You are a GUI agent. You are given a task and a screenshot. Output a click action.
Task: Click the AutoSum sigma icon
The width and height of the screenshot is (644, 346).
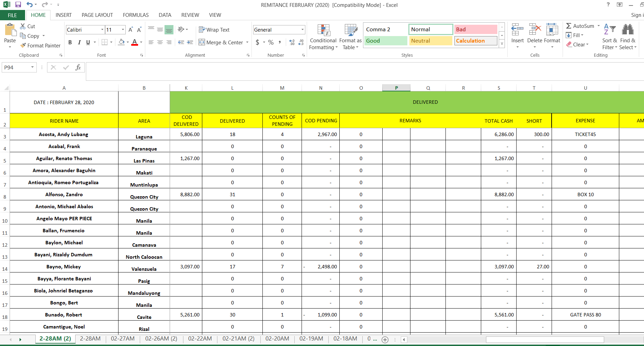click(x=569, y=26)
